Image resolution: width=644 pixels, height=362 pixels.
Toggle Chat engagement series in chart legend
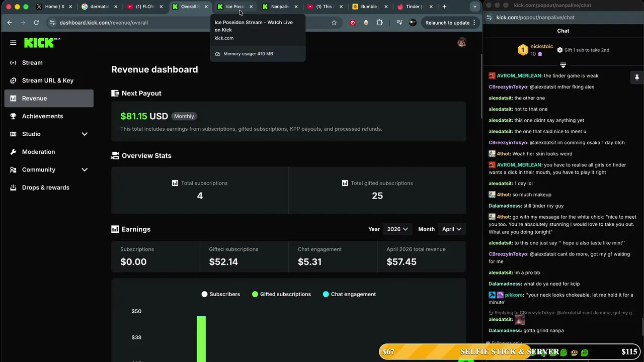349,294
